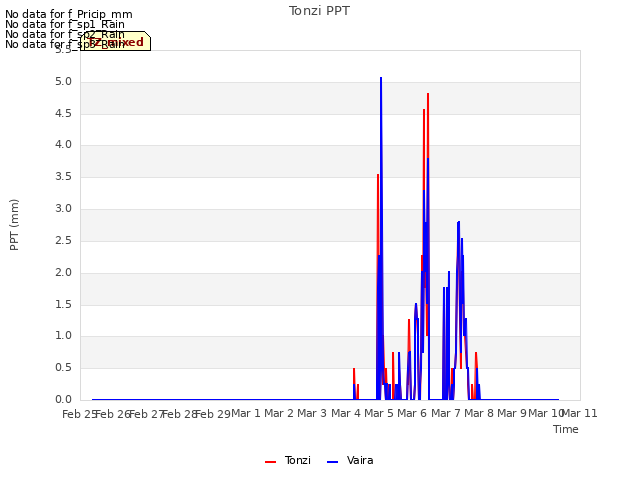This screenshot has width=640, height=480.
Task: Click the red Tonzi legend color marker
Action: click(x=271, y=462)
